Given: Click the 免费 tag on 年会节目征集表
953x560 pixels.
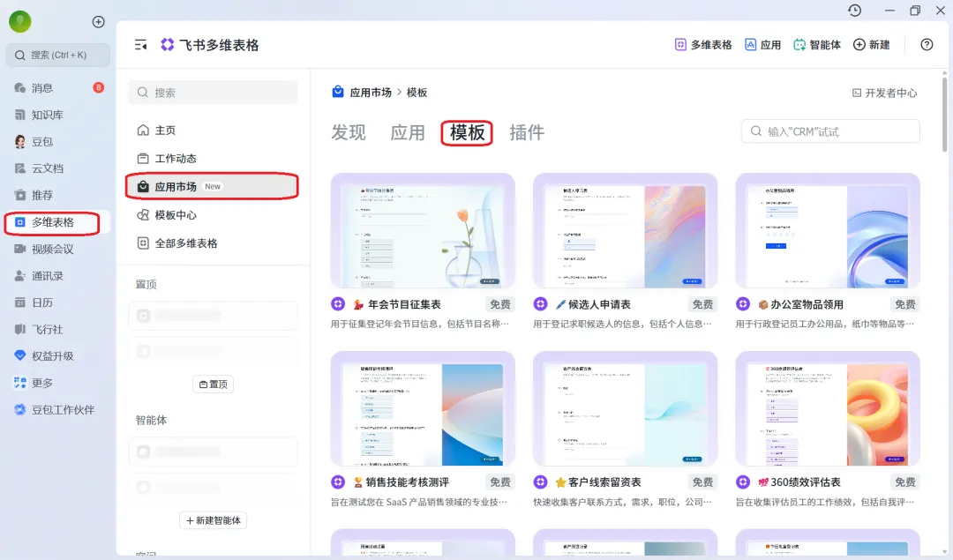Looking at the screenshot, I should point(500,304).
